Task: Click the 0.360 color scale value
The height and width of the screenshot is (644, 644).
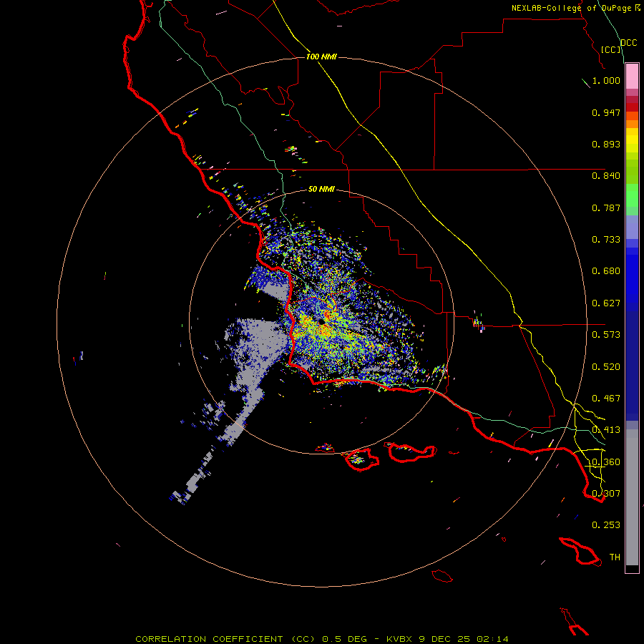Action: click(x=606, y=462)
